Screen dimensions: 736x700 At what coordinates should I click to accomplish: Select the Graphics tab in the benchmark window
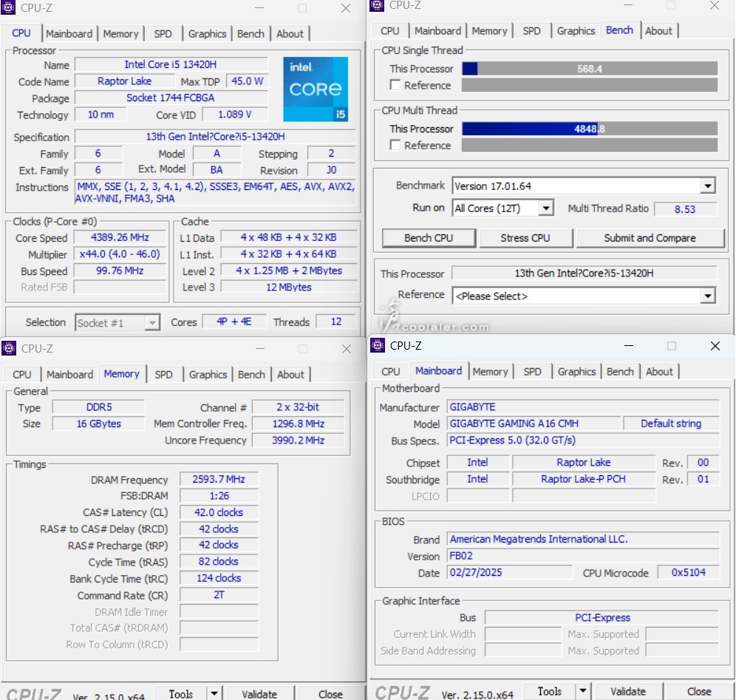[x=576, y=31]
